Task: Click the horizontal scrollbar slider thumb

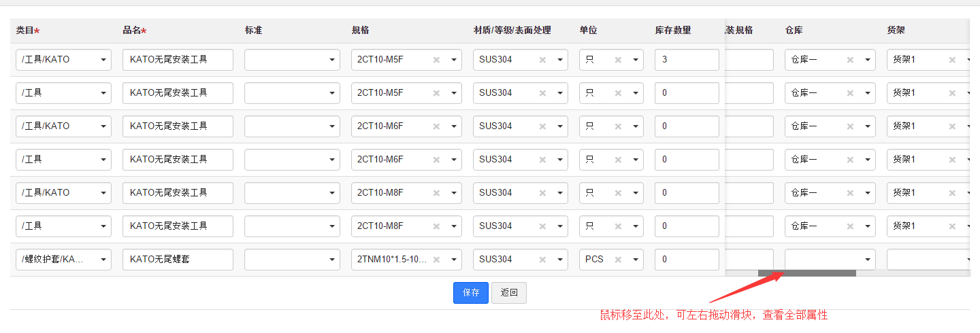Action: tap(807, 273)
